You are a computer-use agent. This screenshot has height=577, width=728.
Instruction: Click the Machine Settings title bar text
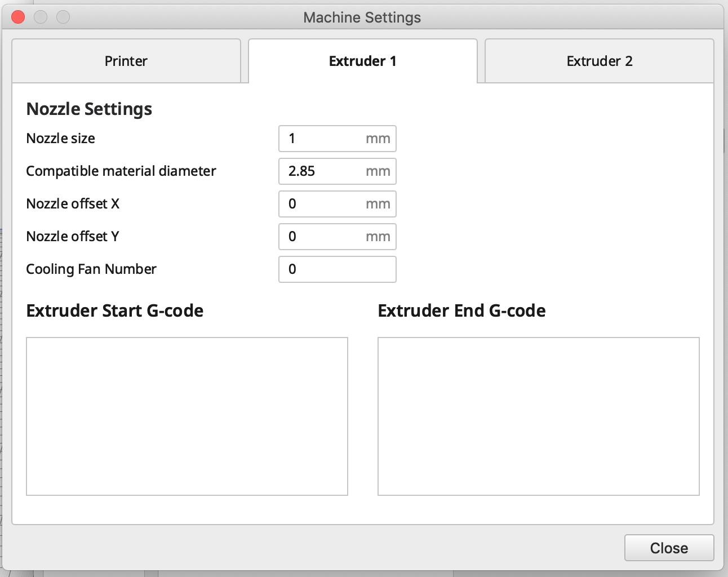point(362,17)
